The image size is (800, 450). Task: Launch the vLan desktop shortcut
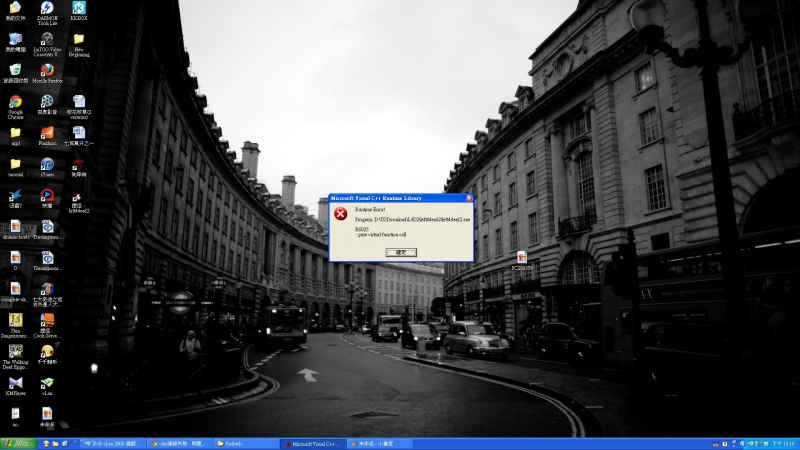(x=47, y=386)
